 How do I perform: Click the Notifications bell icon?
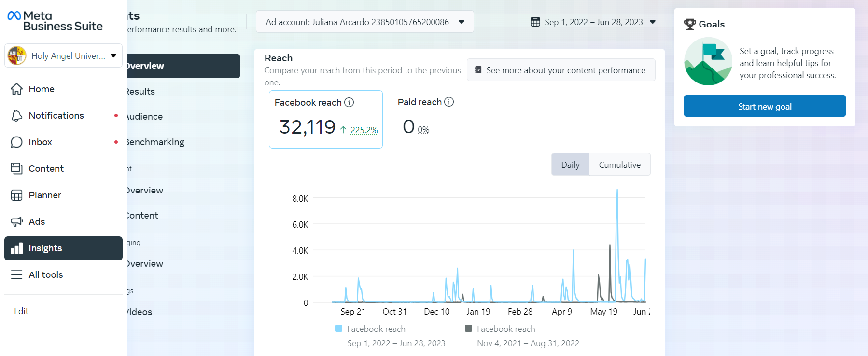(16, 116)
